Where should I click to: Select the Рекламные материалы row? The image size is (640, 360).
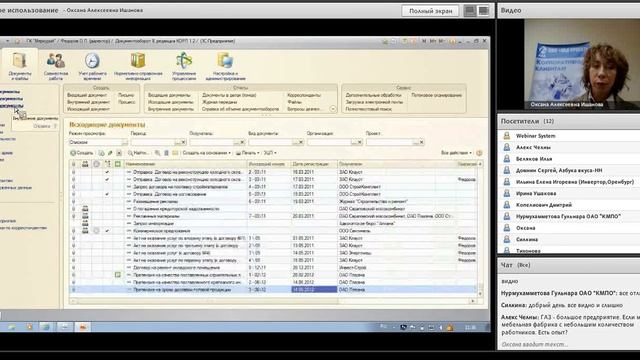coord(273,216)
